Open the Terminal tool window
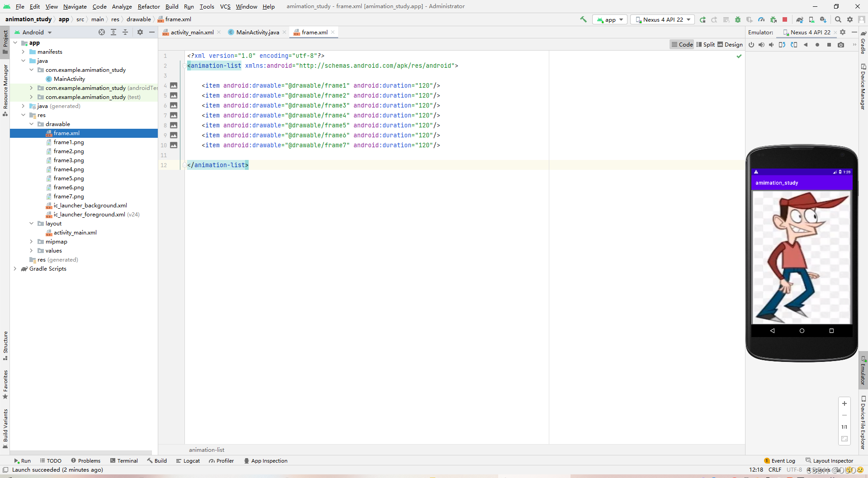 click(124, 461)
